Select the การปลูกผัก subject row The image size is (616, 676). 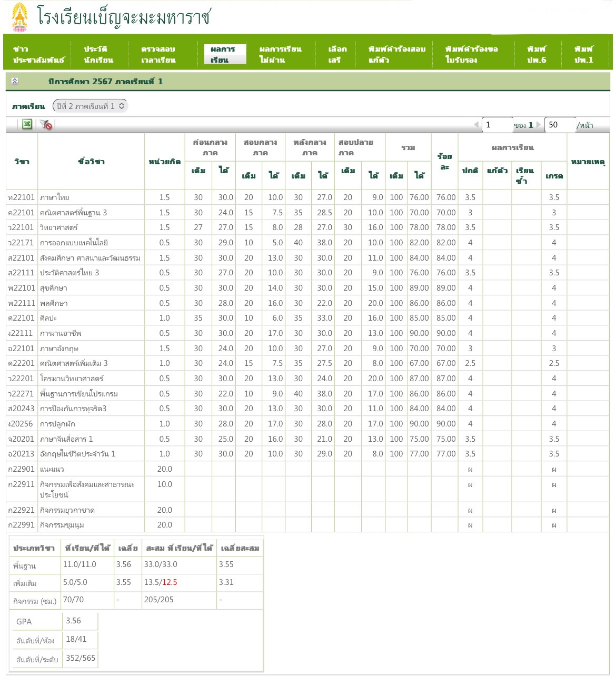(307, 424)
